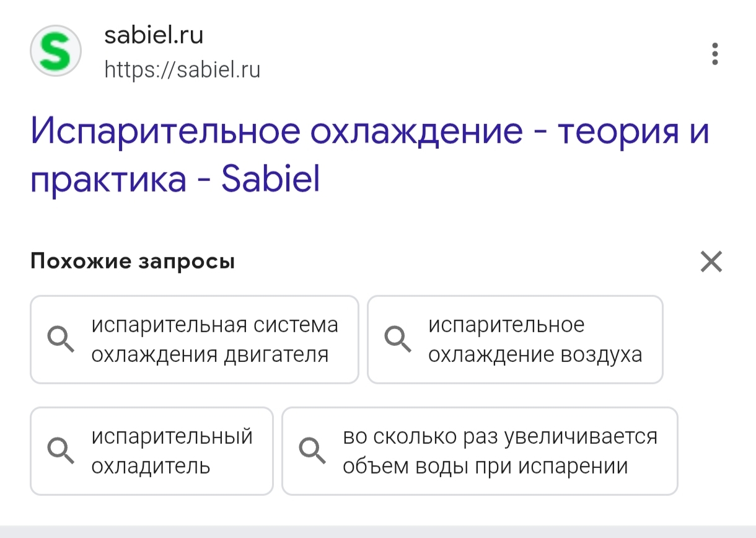756x538 pixels.
Task: Open the three-dot options menu for the result
Action: tap(715, 54)
